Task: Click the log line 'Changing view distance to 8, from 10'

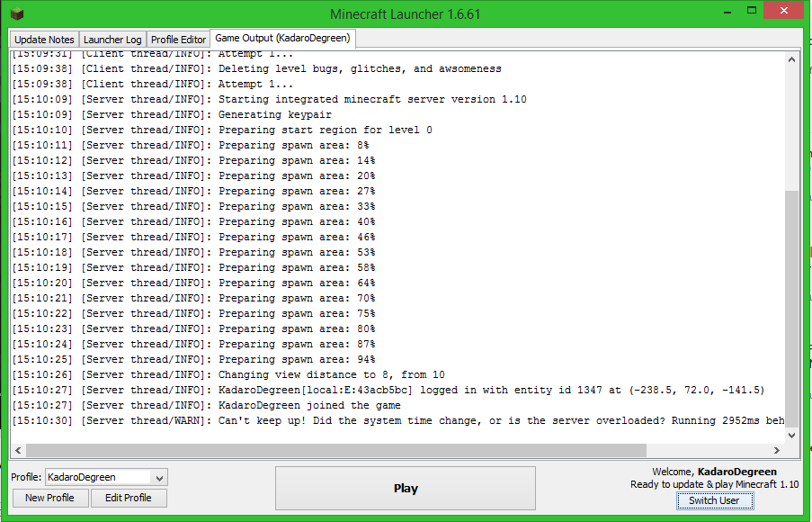Action: pos(228,374)
